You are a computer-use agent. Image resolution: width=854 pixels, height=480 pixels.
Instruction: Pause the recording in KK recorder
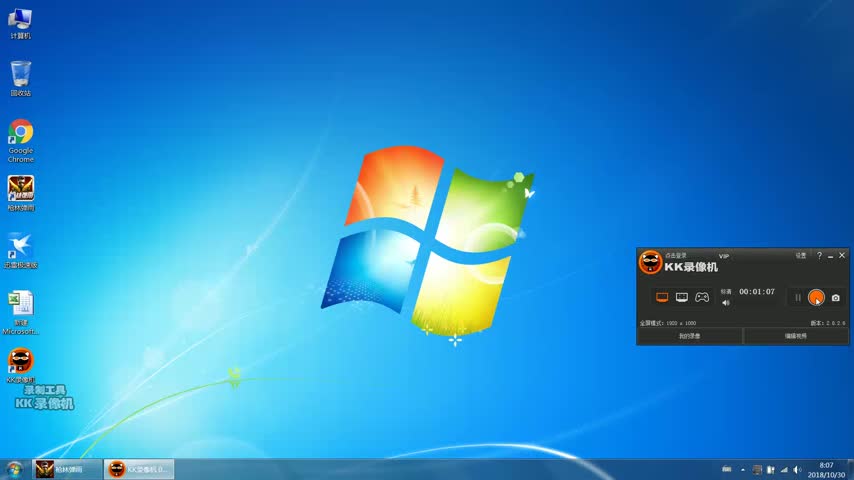pos(797,297)
